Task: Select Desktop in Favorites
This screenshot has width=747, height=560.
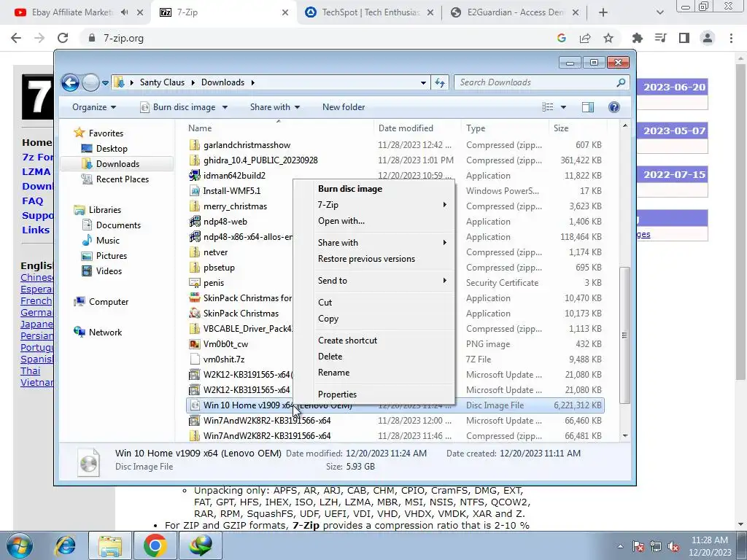Action: (x=112, y=149)
